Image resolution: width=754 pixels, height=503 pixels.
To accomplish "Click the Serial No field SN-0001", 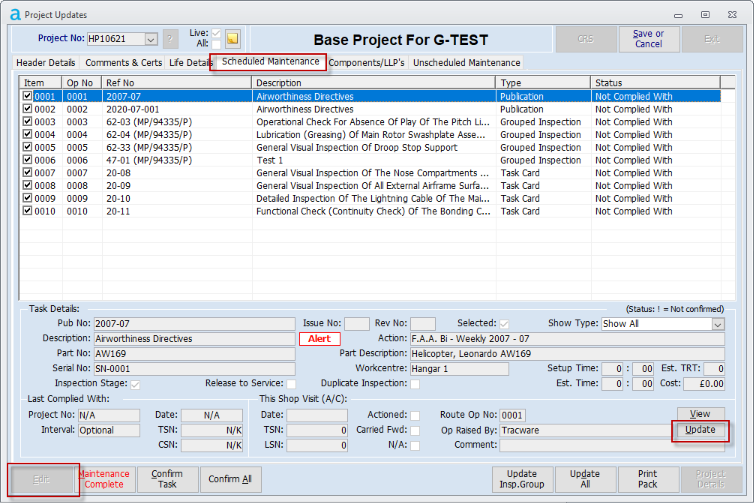I will [194, 369].
